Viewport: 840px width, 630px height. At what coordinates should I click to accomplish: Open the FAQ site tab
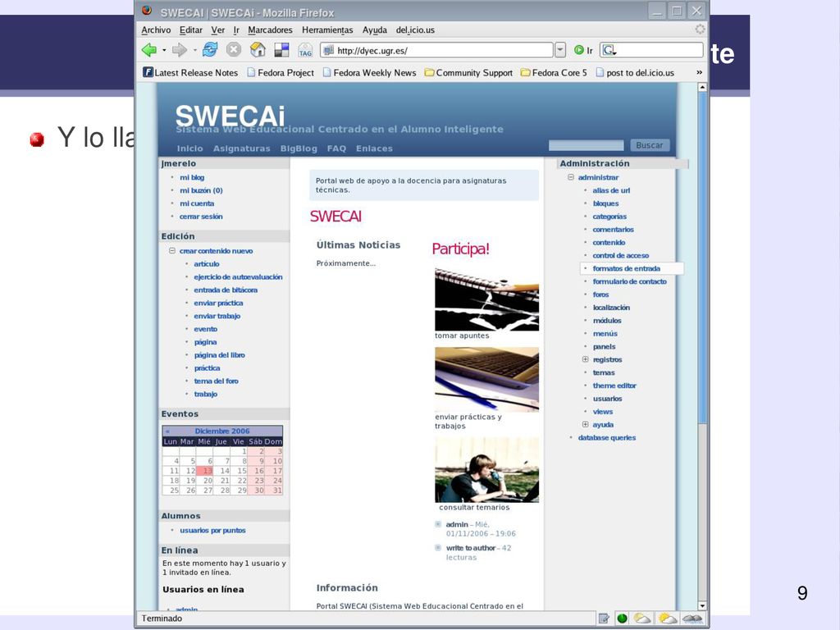336,148
